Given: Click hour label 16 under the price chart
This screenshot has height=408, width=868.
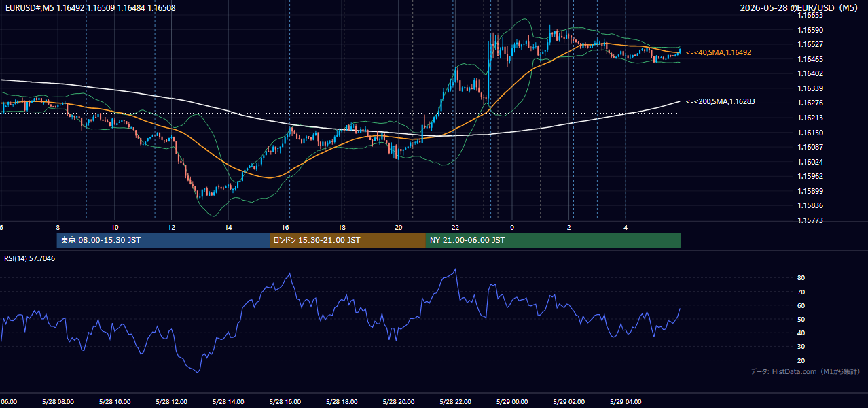Looking at the screenshot, I should (x=286, y=227).
